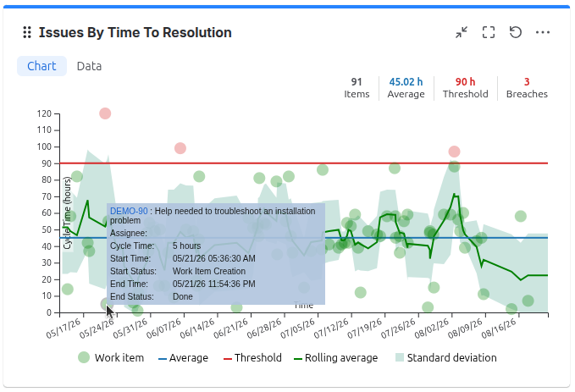
Task: Refresh the gadget with the reload icon
Action: [x=516, y=32]
